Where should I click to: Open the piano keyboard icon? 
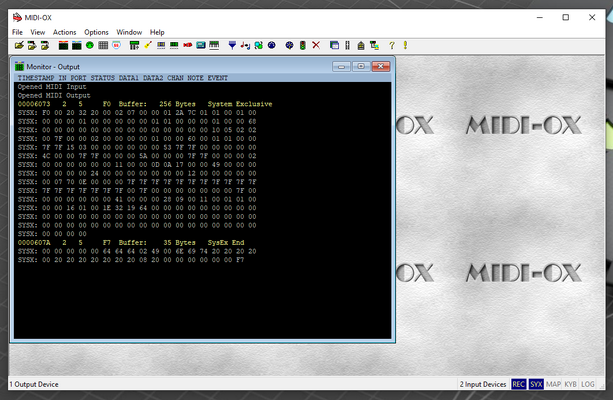214,46
